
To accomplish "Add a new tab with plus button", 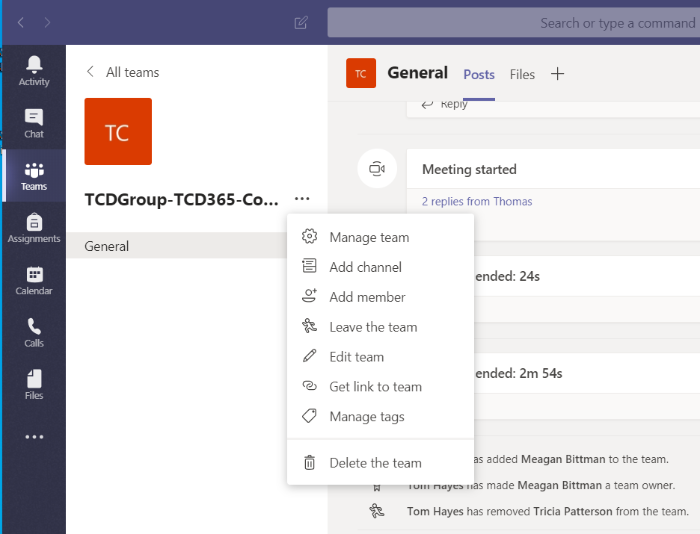I will tap(558, 74).
